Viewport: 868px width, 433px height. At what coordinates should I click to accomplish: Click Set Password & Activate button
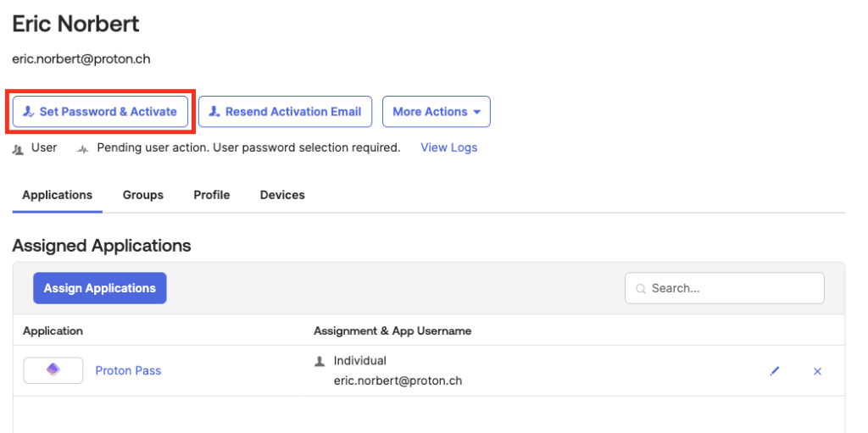100,112
